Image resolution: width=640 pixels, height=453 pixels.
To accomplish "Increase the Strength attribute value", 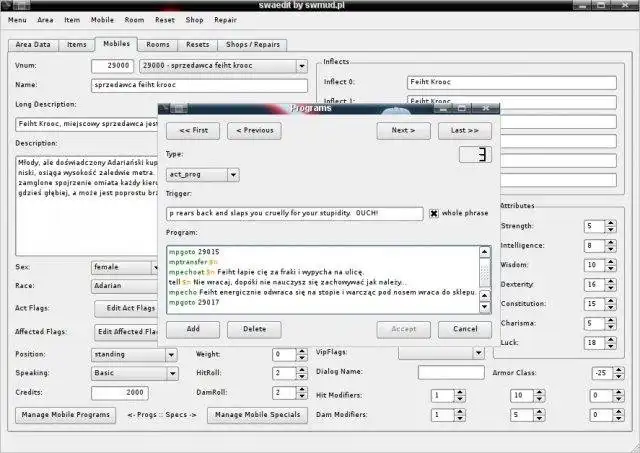I will point(609,223).
